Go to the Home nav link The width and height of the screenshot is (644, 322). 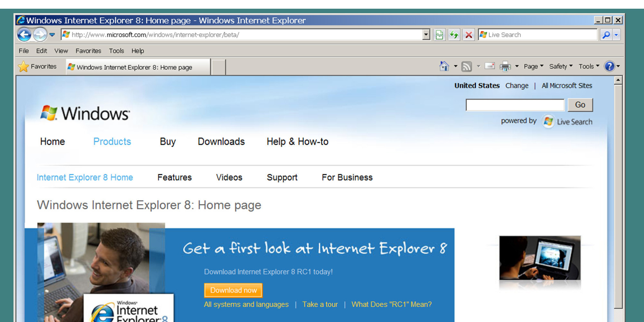[x=52, y=142]
